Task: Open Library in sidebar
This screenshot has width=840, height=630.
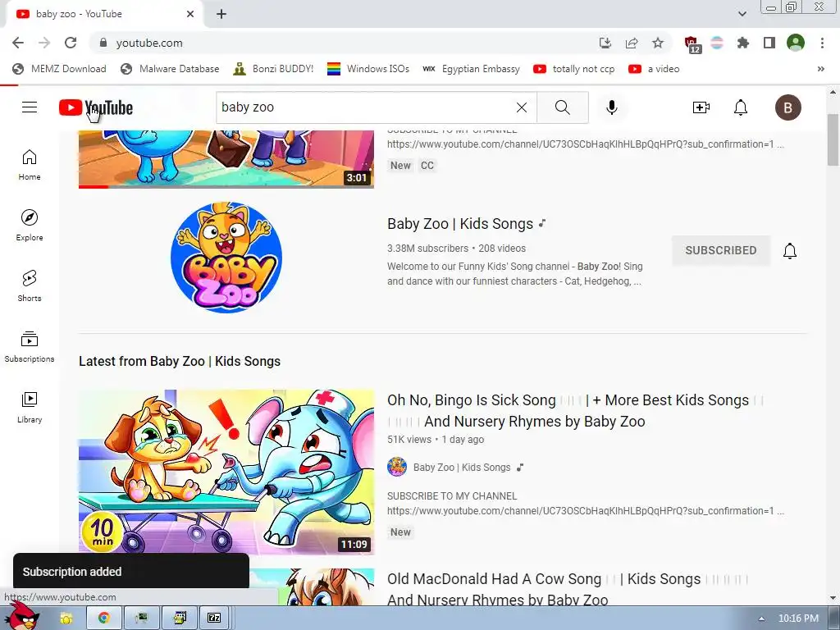Action: point(30,407)
